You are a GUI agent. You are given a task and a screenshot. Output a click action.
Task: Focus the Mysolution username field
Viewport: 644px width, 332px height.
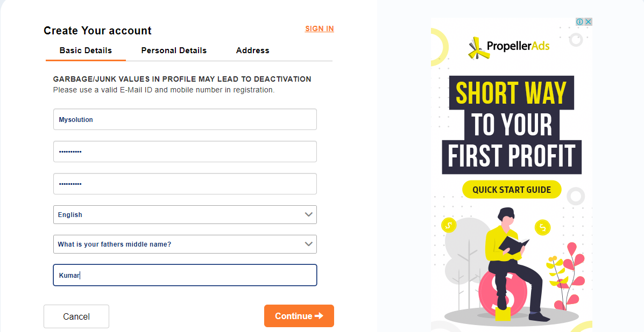click(x=185, y=119)
